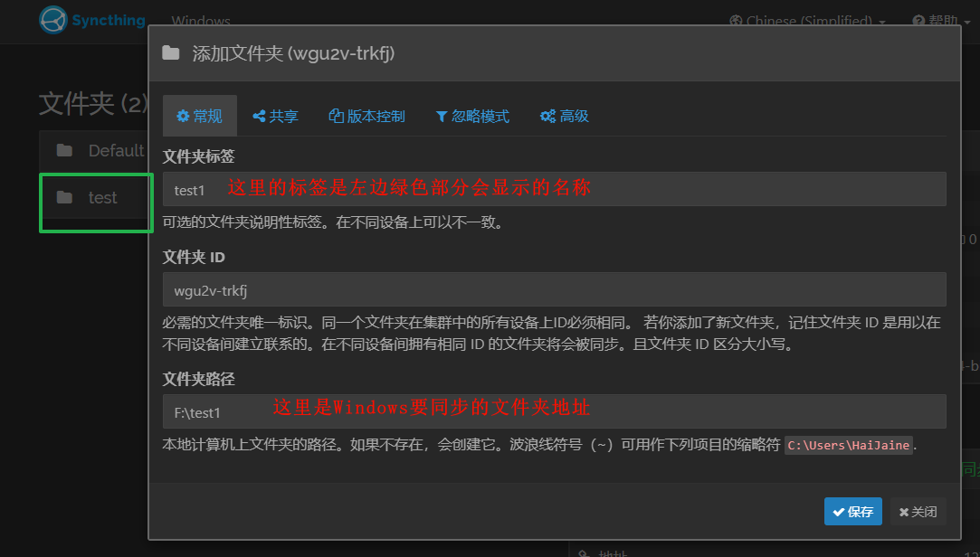
Task: Click the 文件夹路径 input field
Action: (x=554, y=411)
